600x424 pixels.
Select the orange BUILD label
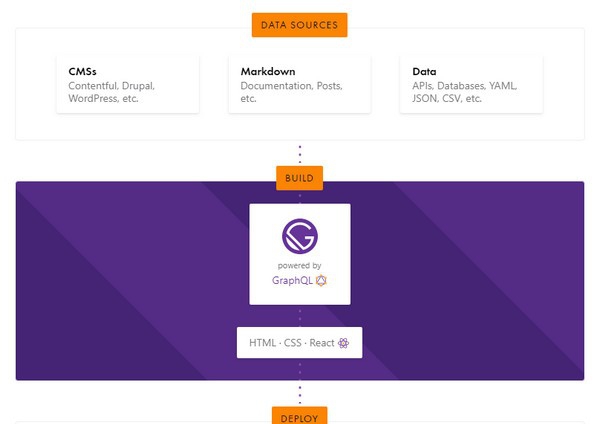click(299, 179)
